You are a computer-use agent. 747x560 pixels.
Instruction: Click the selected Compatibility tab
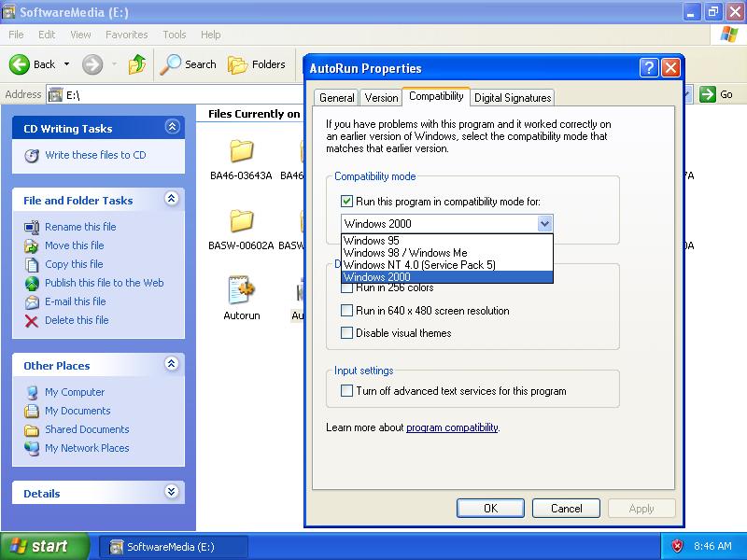coord(436,96)
